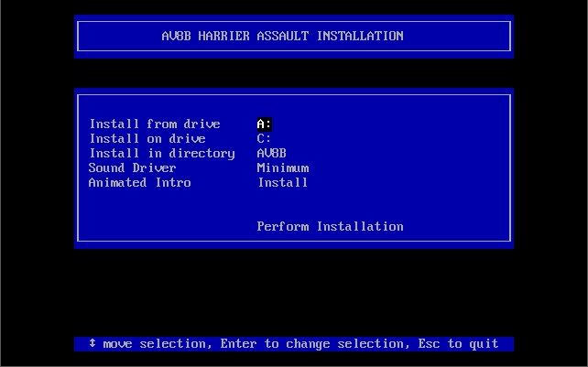Edit the AV8B install directory field
Viewport: 588px width, 367px height.
point(272,154)
